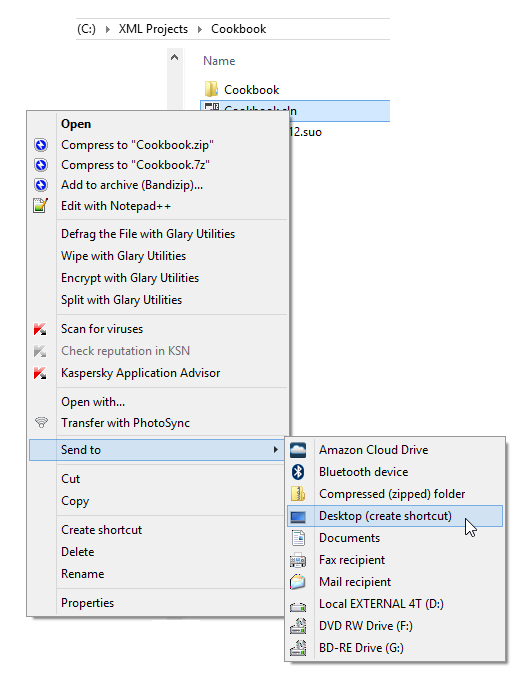
Task: Select Desktop (create shortcut)
Action: pos(395,516)
